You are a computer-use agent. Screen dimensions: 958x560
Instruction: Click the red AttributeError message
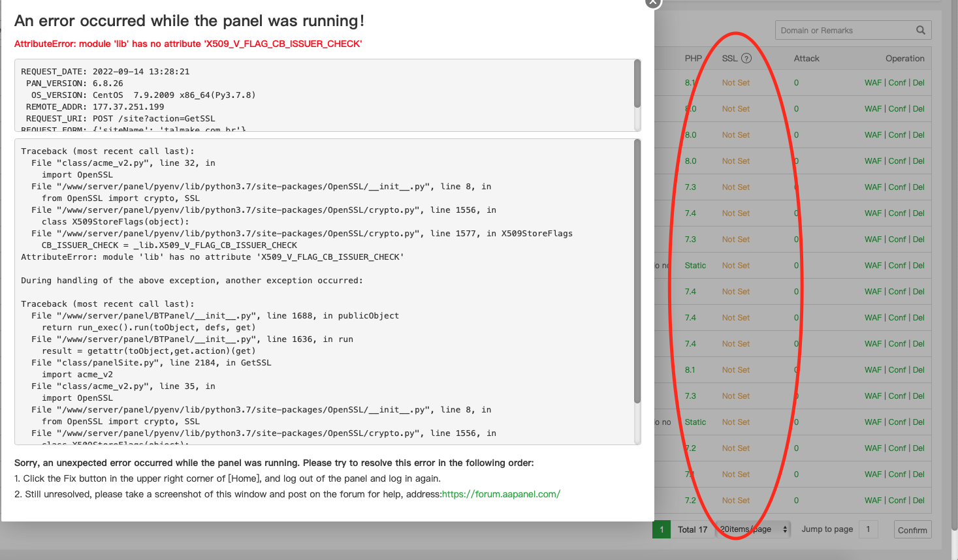[x=188, y=44]
